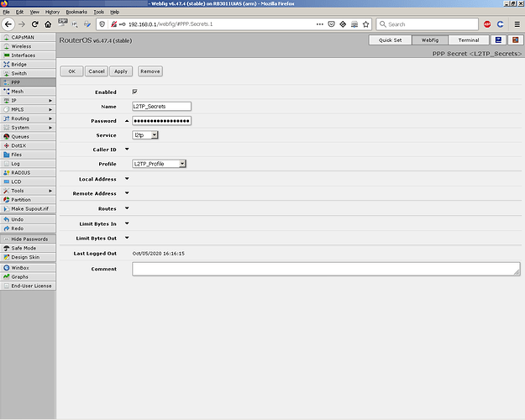Click the orange logout icon
Image resolution: width=525 pixels, height=420 pixels.
pos(515,40)
